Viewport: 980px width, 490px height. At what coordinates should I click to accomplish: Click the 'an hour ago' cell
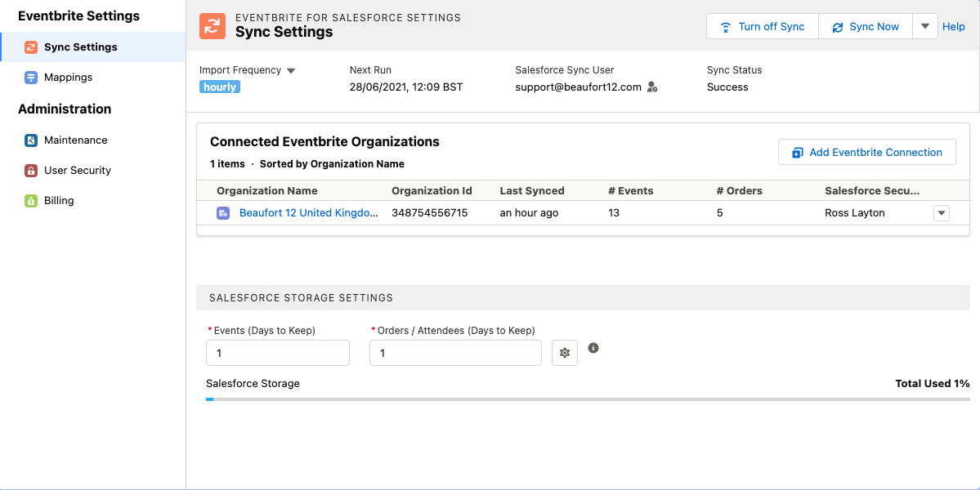529,213
